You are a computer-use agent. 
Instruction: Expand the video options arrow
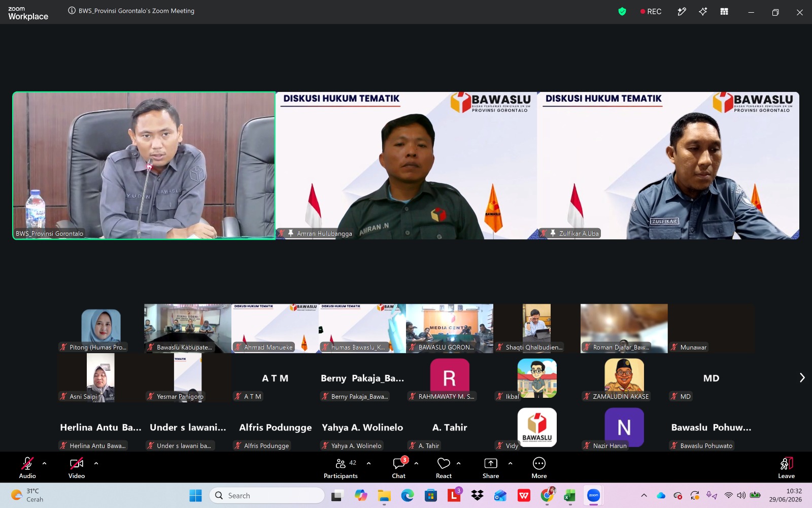(96, 463)
